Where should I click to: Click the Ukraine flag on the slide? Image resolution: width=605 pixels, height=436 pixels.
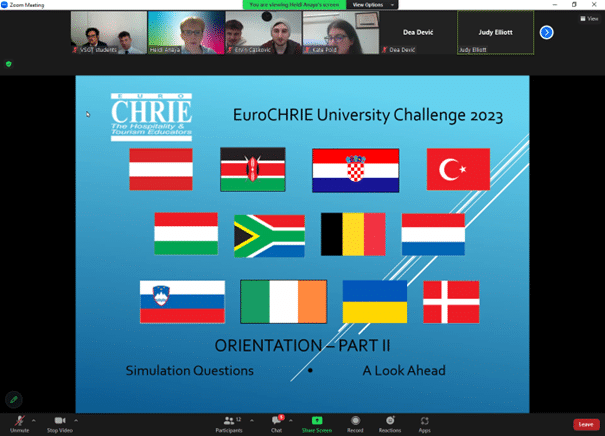[x=375, y=301]
